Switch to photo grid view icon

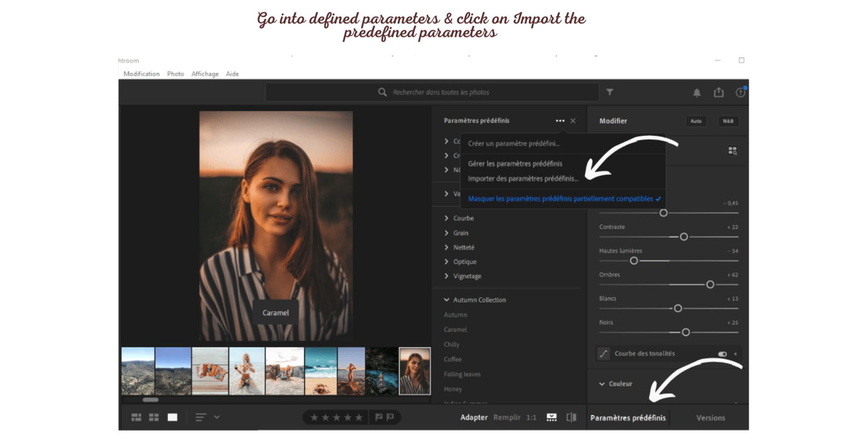point(136,417)
